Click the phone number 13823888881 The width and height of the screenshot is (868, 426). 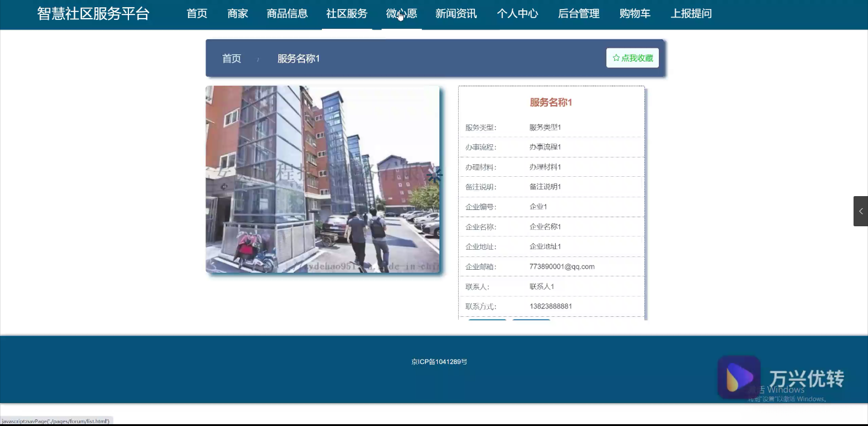[550, 307]
